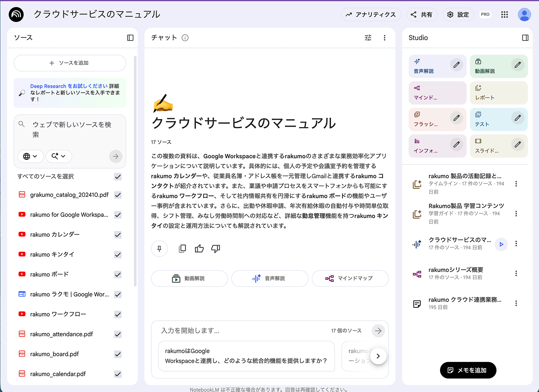Image resolution: width=539 pixels, height=392 pixels.
Task: Play the クラウドサービスのマ audio overview
Action: pos(501,244)
